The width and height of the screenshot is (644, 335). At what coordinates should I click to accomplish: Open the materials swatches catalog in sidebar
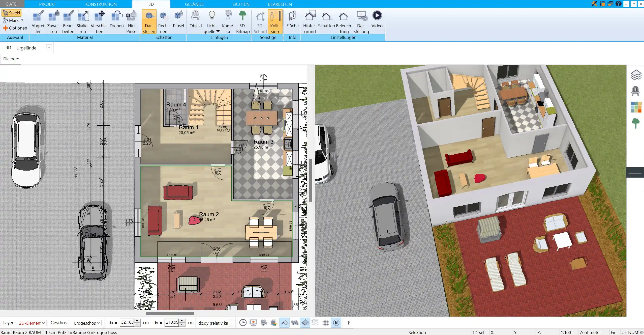[x=636, y=107]
